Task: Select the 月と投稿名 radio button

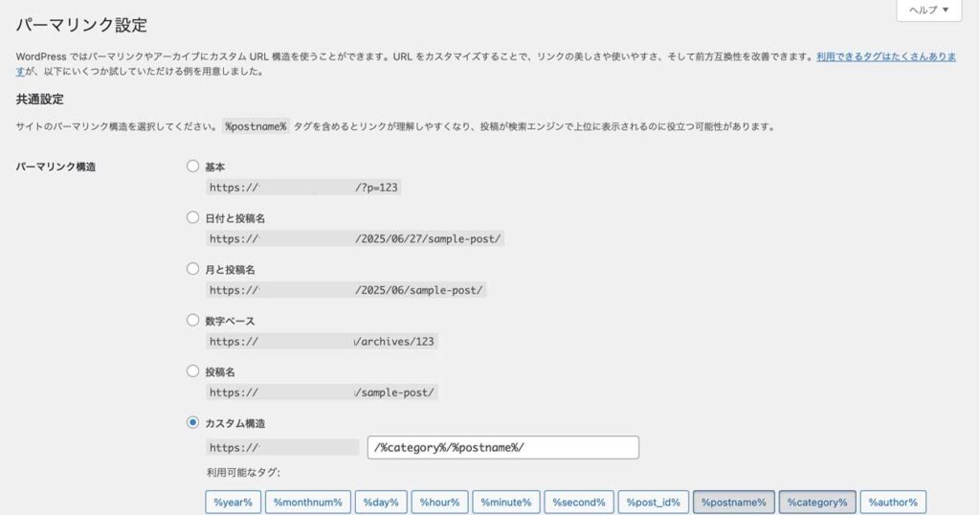Action: point(192,269)
